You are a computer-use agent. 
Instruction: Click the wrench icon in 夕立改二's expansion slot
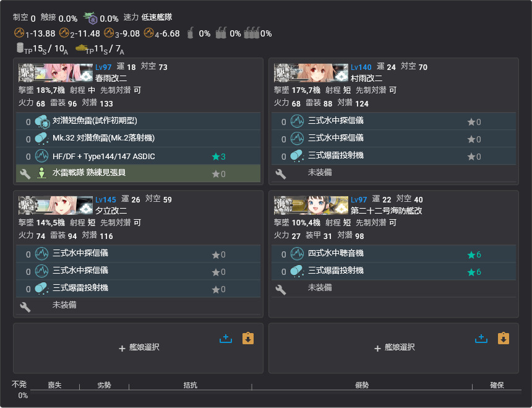tap(25, 306)
